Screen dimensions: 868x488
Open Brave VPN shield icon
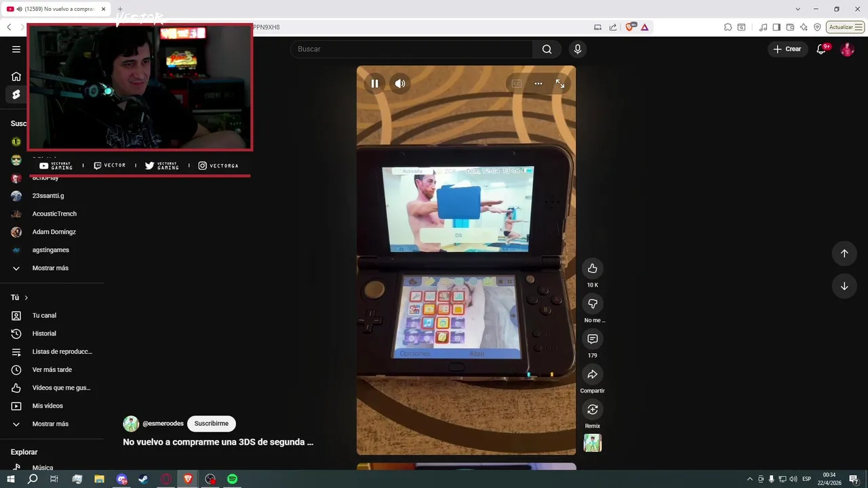pos(817,27)
